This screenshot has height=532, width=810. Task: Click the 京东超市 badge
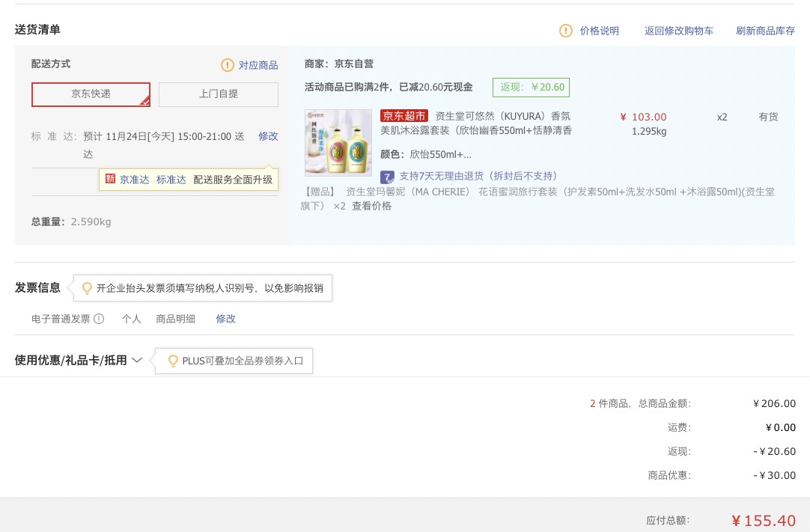404,116
